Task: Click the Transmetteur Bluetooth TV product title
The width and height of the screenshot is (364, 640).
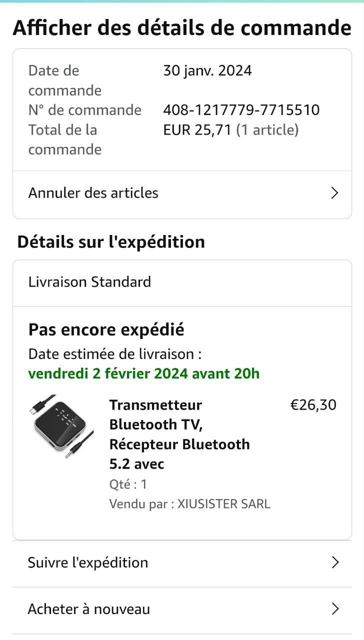Action: point(179,434)
